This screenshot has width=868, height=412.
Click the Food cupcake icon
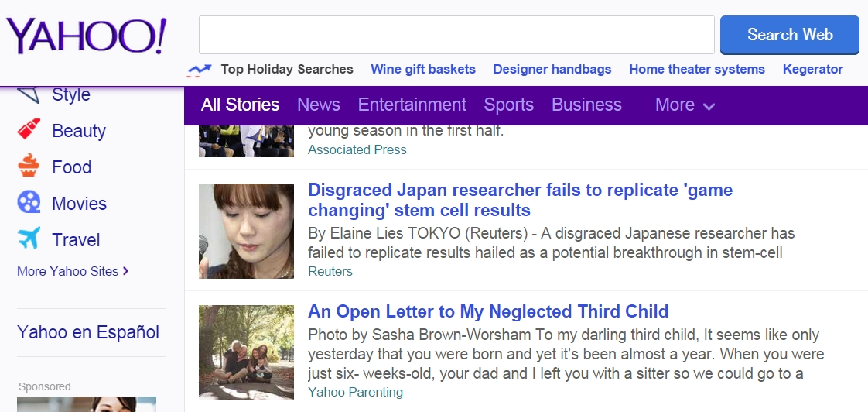29,167
